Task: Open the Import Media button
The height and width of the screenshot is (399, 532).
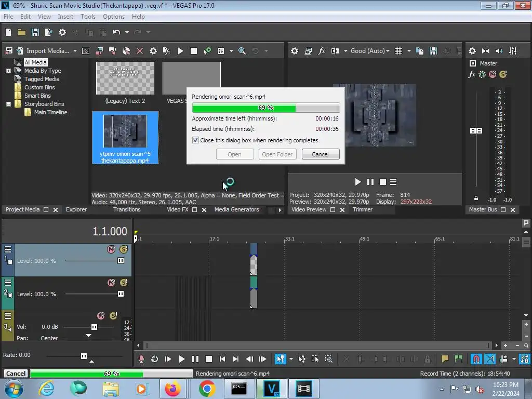Action: 47,51
